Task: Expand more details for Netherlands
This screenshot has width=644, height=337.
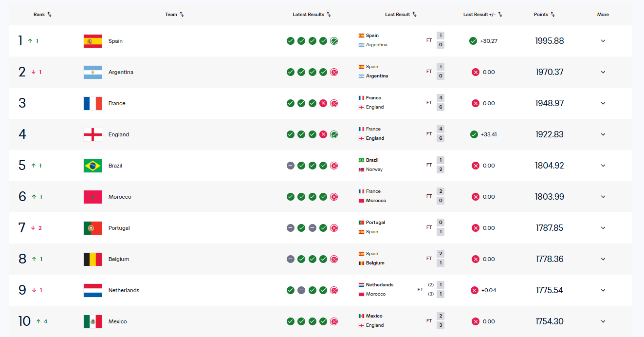Action: tap(603, 290)
